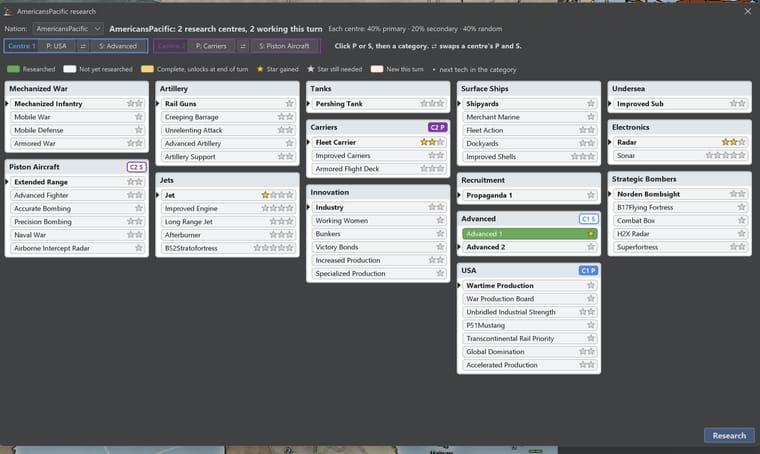Select the Tanks category header
This screenshot has width=760, height=454.
click(x=378, y=89)
